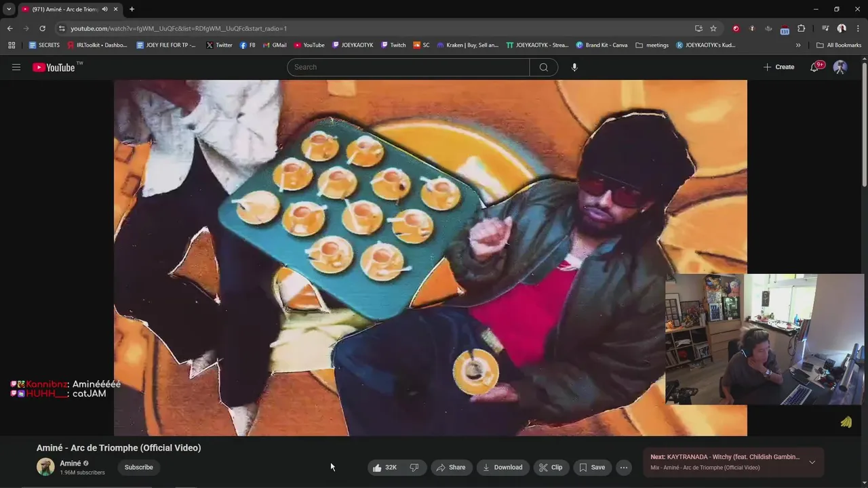Open the meetings bookmark folder

click(x=652, y=45)
